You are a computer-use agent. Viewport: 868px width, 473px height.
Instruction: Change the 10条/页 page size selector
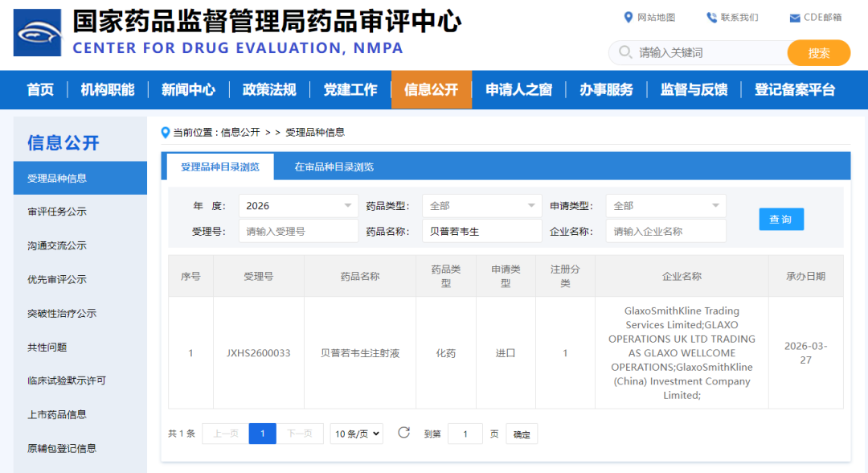point(356,434)
